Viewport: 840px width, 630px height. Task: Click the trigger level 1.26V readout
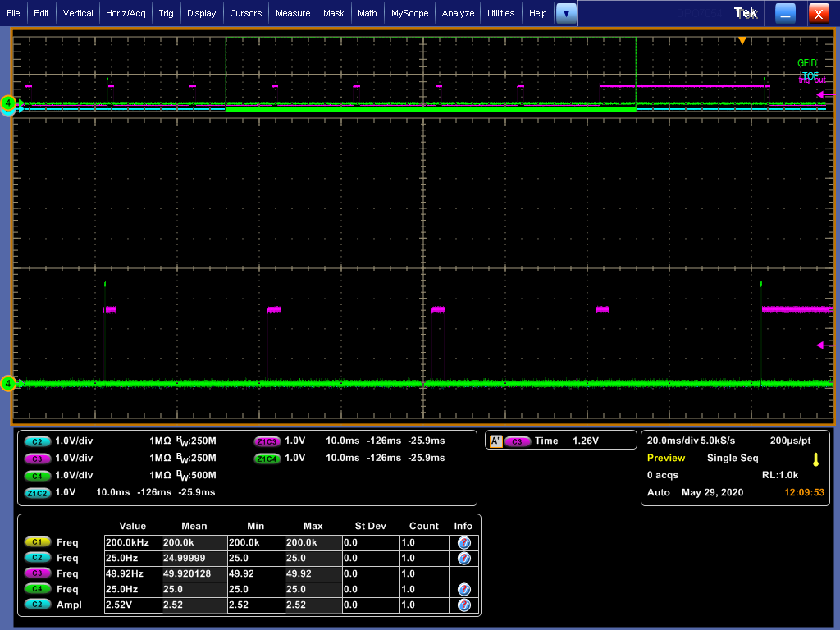(x=586, y=441)
